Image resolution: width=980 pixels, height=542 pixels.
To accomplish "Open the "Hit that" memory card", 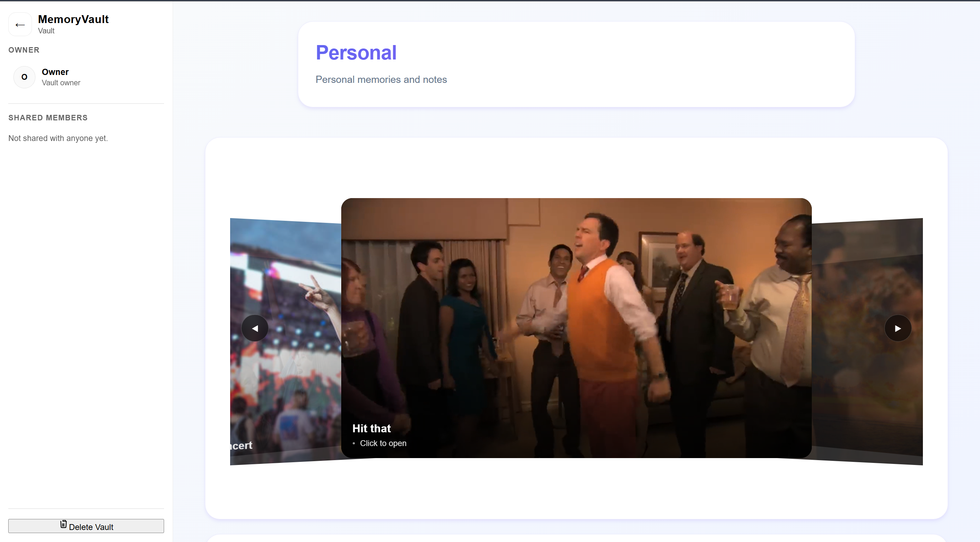I will 576,327.
